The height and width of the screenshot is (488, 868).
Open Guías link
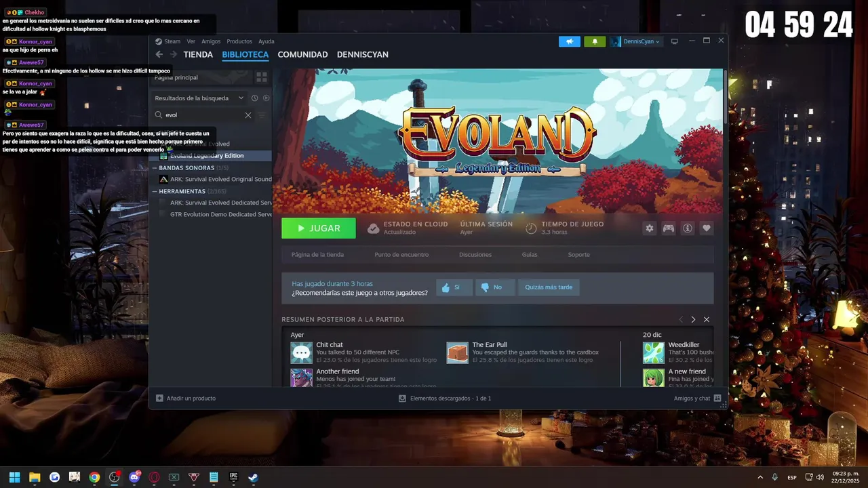click(530, 255)
